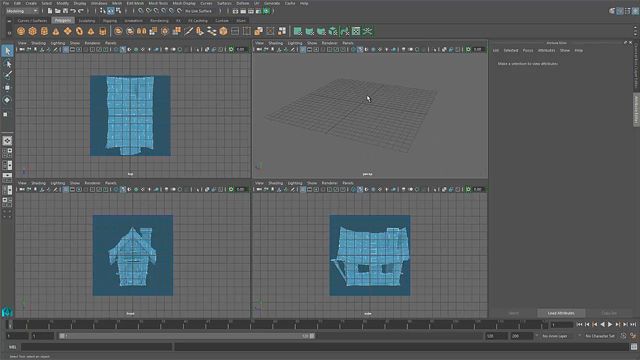Click Load Attributes button

point(561,313)
